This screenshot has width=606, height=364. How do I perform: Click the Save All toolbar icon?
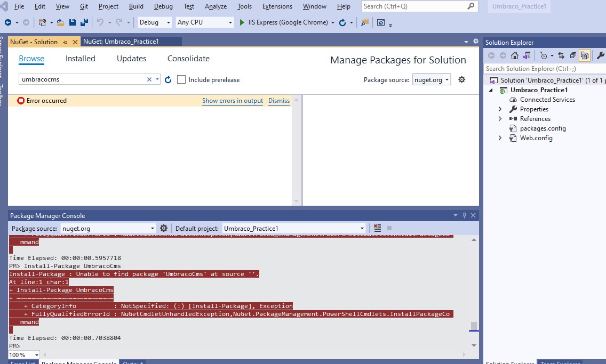click(84, 23)
